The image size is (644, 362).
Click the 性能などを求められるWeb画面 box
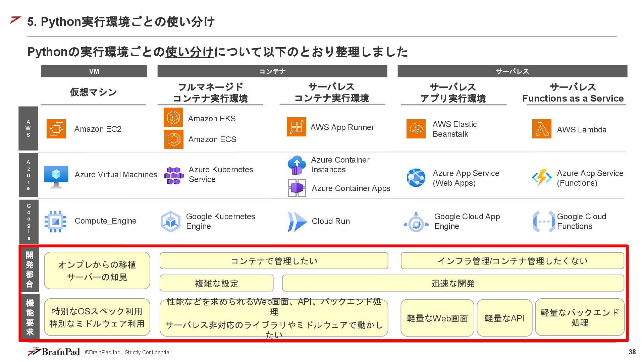pyautogui.click(x=274, y=318)
